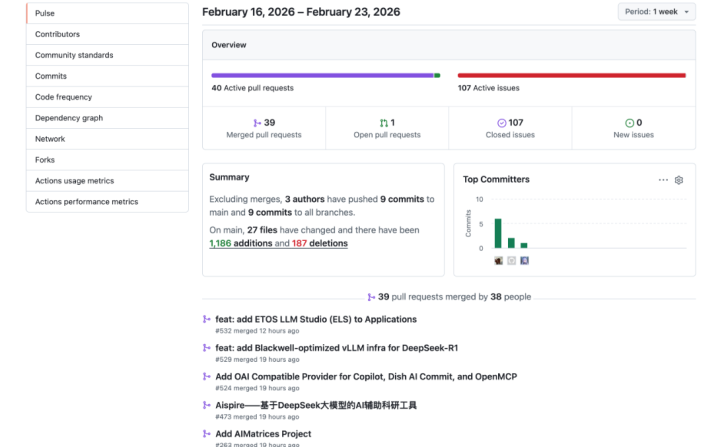This screenshot has width=720, height=447.
Task: View the 0 New issues
Action: coord(633,128)
